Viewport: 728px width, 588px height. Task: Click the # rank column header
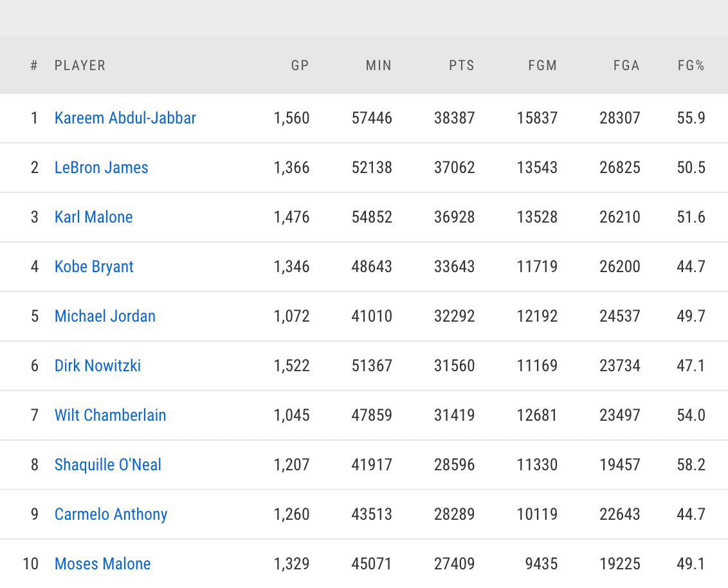[34, 66]
